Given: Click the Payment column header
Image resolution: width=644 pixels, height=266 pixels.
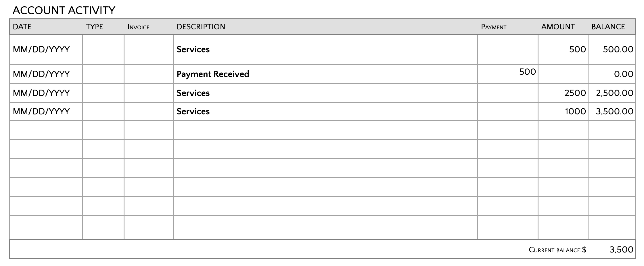Looking at the screenshot, I should 494,27.
